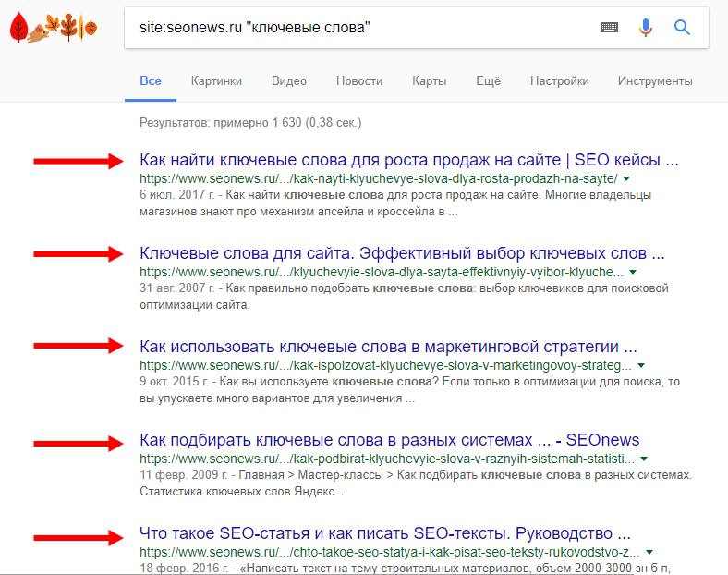Screen dimensions: 728x575
Task: Click the results count text Результатов: примерно 1 630
Action: 250,123
